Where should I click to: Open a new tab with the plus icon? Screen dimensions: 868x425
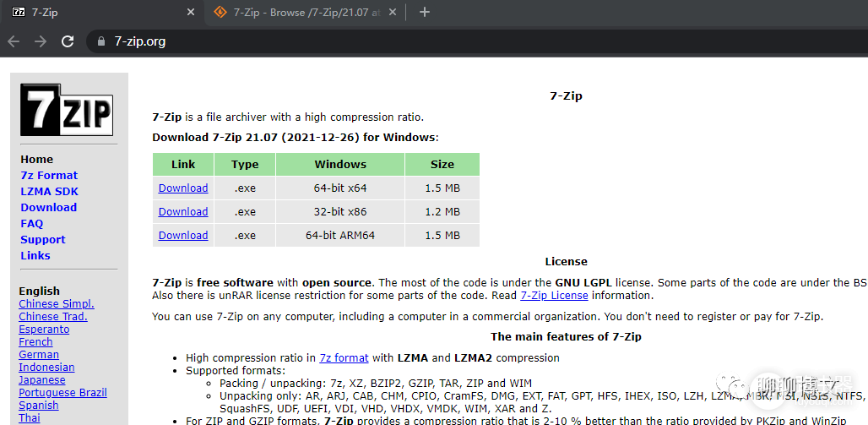[425, 12]
